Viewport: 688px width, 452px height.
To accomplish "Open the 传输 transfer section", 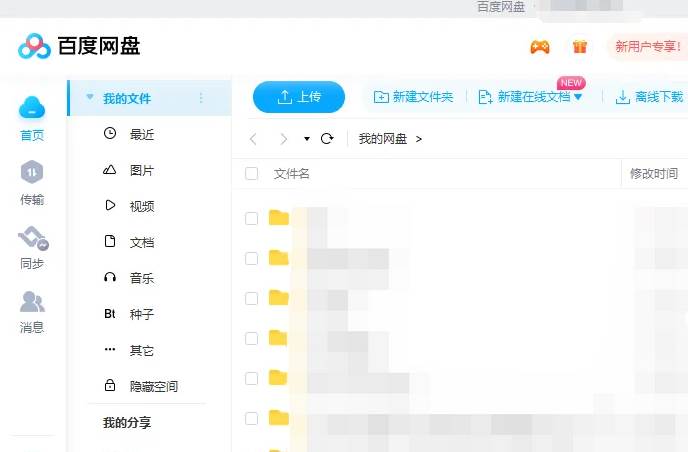I will 32,183.
